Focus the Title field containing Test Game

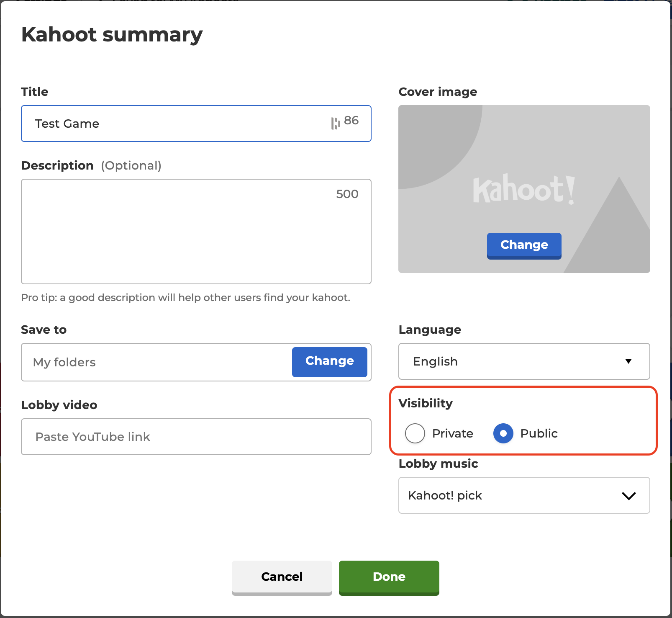[176, 124]
